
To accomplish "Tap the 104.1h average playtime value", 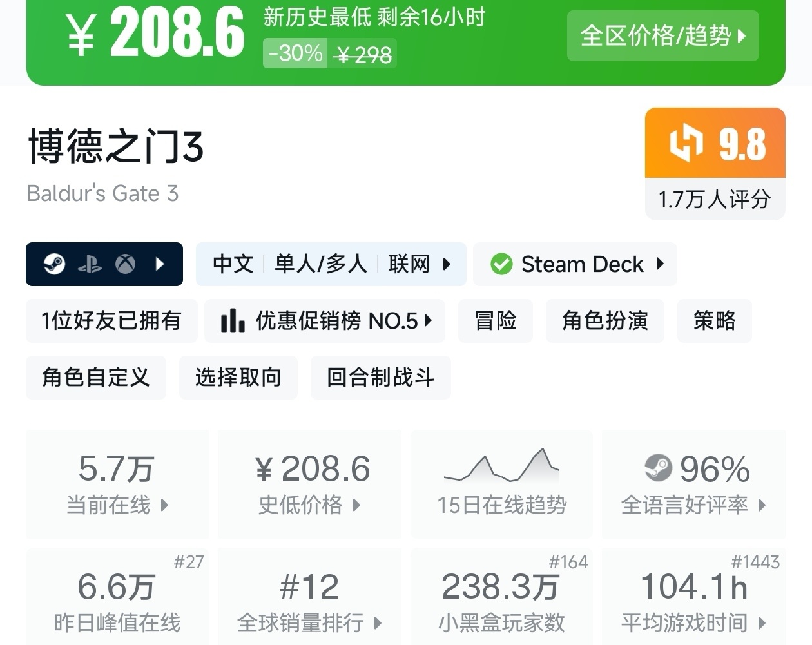I will tap(694, 587).
